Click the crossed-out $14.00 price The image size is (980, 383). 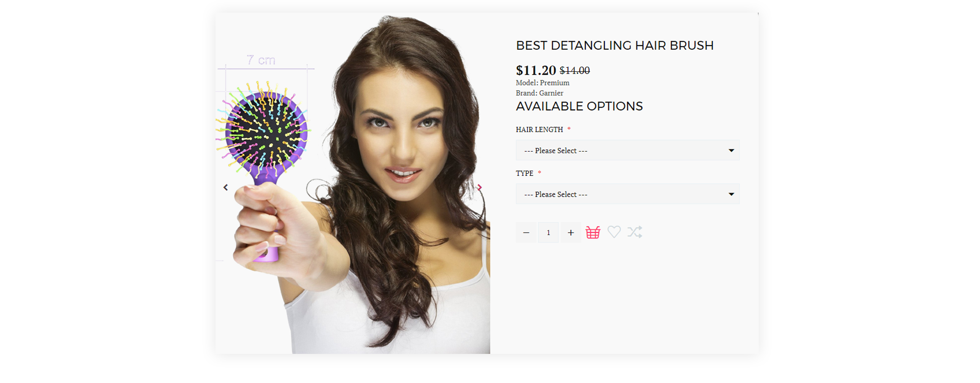pyautogui.click(x=574, y=71)
